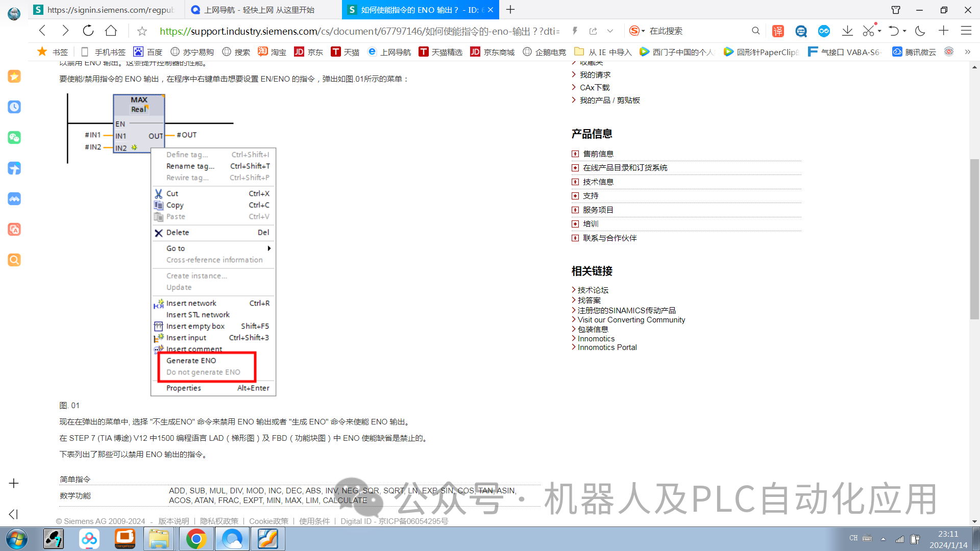
Task: Open the scissors screenshot tool
Action: pyautogui.click(x=869, y=31)
